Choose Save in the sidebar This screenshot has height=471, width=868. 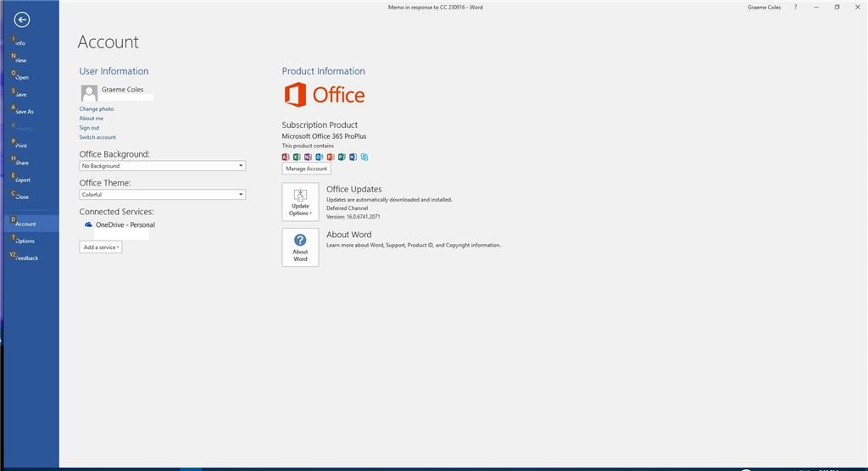[x=31, y=94]
